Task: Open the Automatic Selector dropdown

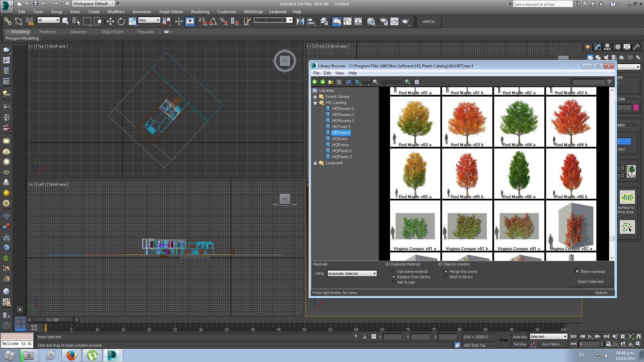Action: point(352,274)
